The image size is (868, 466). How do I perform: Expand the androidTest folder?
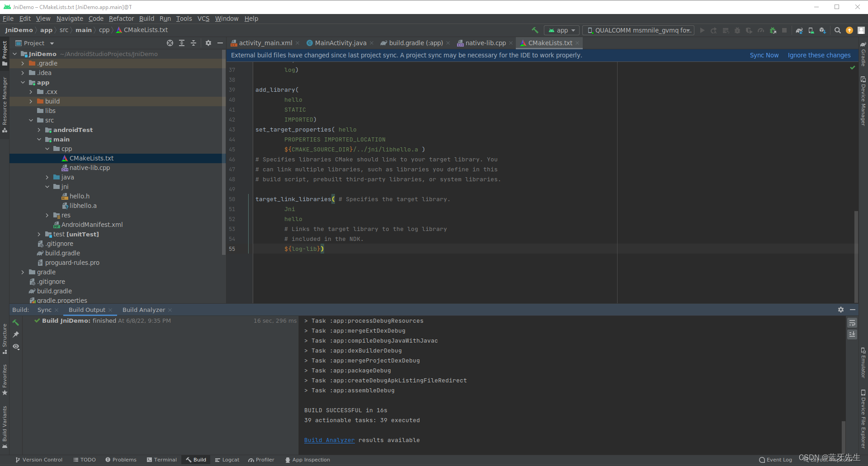pos(39,130)
